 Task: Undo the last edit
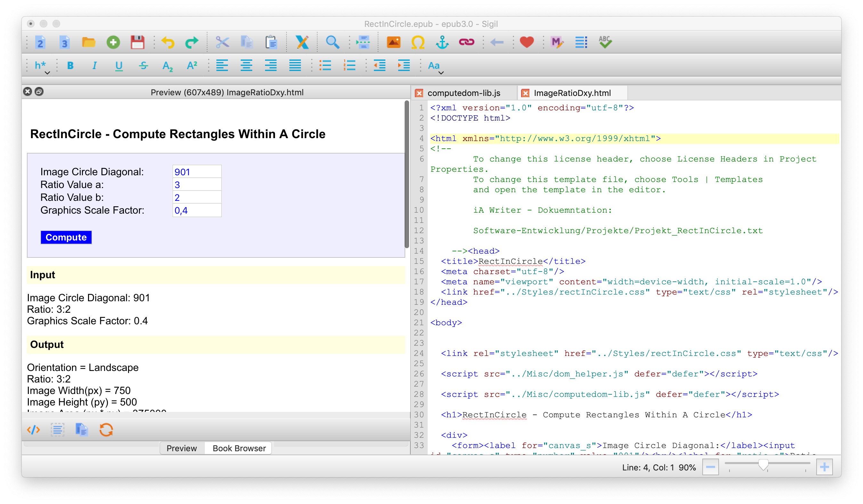pyautogui.click(x=168, y=43)
